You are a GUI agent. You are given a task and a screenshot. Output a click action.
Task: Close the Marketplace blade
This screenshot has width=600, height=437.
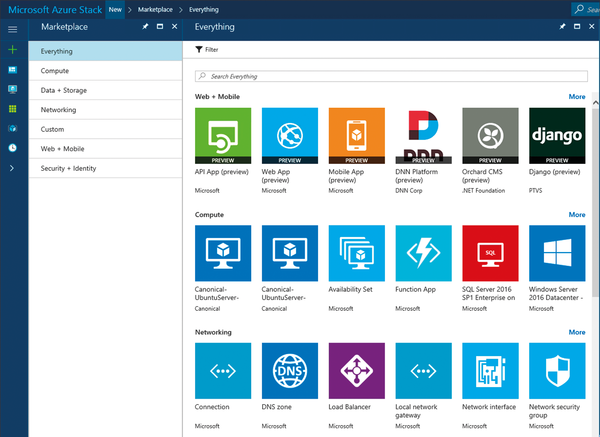pos(174,26)
